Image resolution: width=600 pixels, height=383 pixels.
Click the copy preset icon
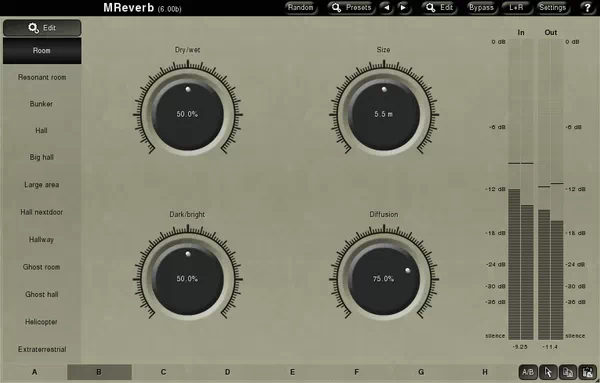568,372
